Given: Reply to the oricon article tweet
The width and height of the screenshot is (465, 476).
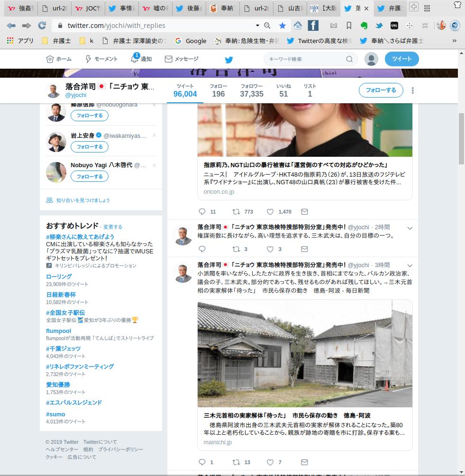Looking at the screenshot, I should (x=202, y=212).
